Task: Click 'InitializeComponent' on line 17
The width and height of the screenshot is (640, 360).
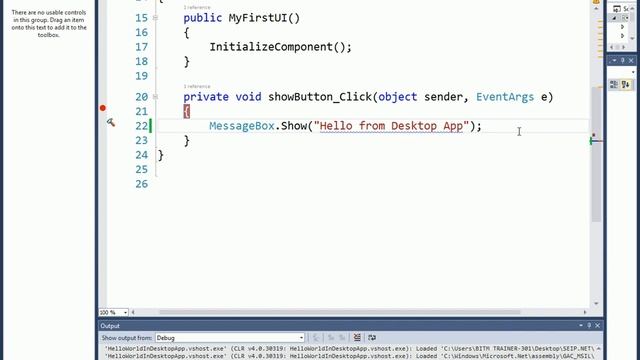Action: click(x=271, y=47)
